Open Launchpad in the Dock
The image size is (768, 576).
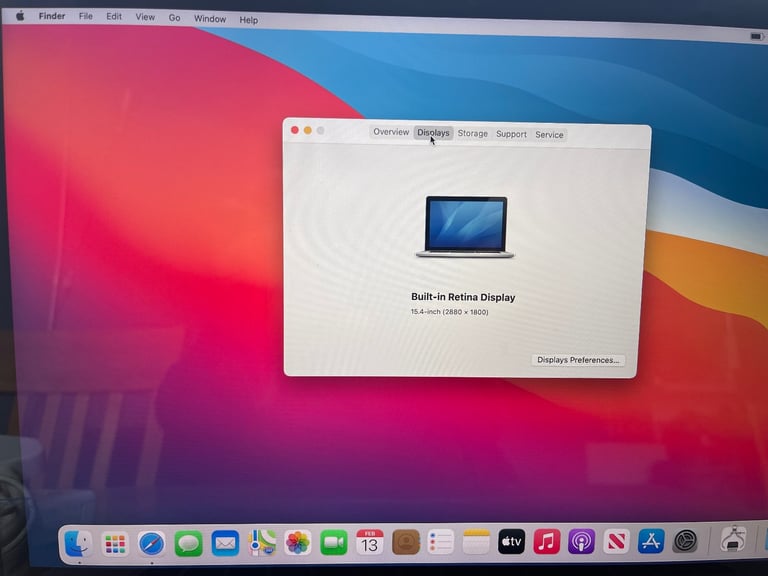(115, 544)
